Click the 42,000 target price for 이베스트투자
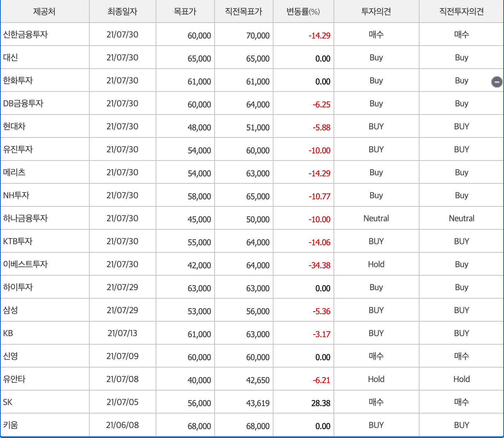Image resolution: width=504 pixels, height=438 pixels. point(199,265)
